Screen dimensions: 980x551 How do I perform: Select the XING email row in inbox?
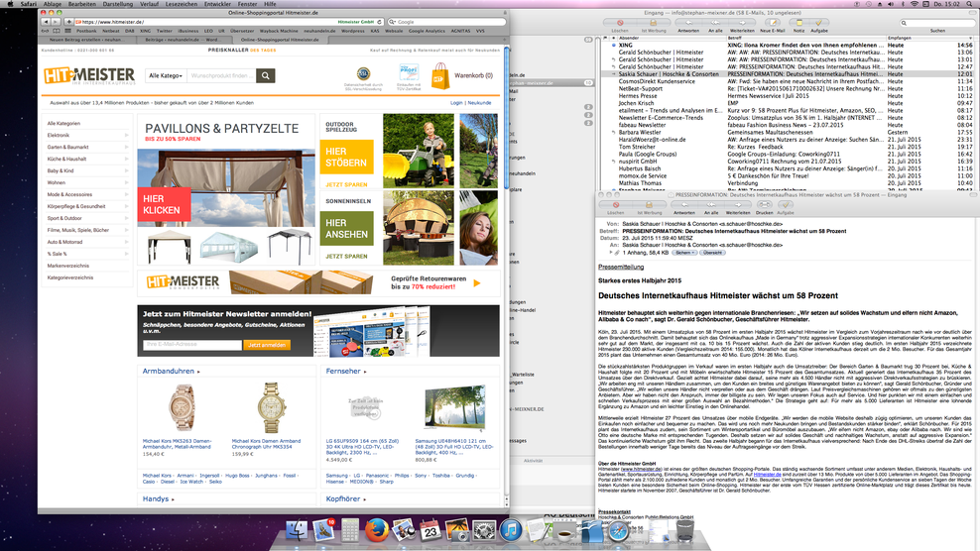(x=789, y=45)
